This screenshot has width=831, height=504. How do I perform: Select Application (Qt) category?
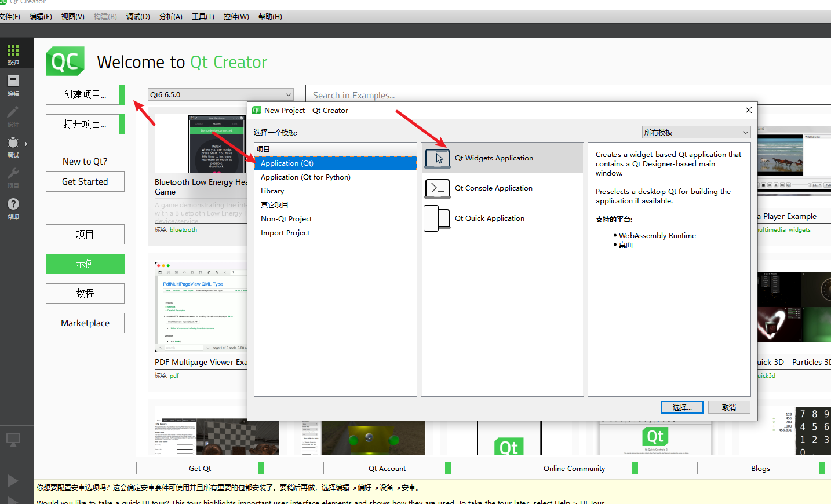pos(336,163)
